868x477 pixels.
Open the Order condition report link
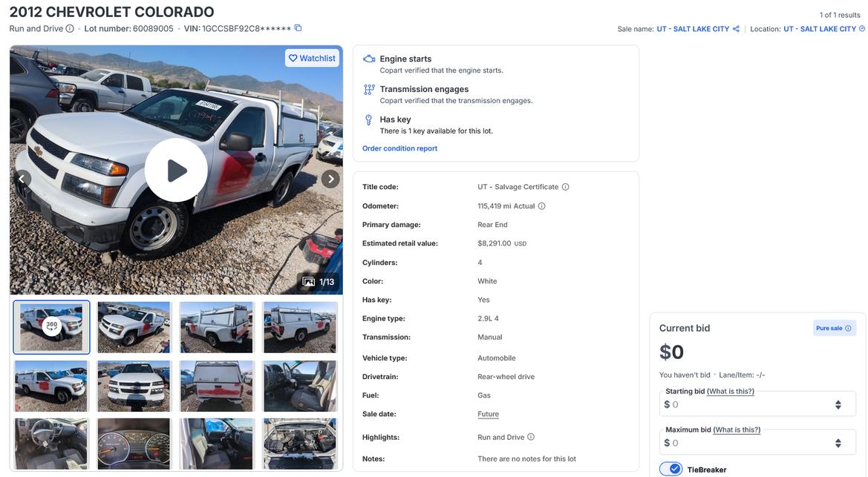[x=399, y=148]
